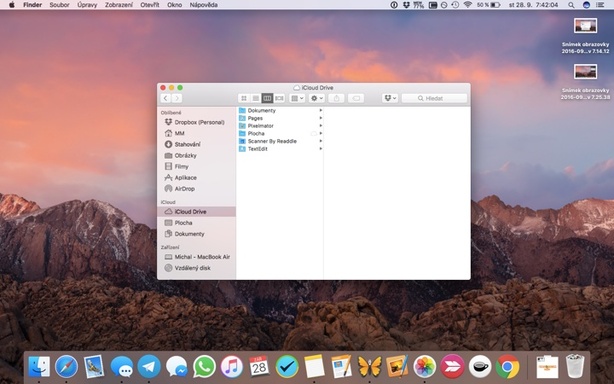Open Finder menu

[x=33, y=5]
